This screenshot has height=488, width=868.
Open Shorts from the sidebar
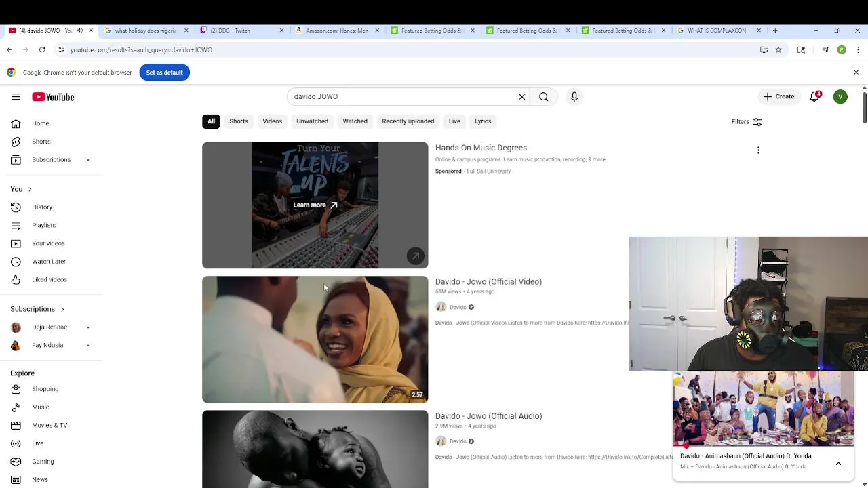(x=41, y=142)
